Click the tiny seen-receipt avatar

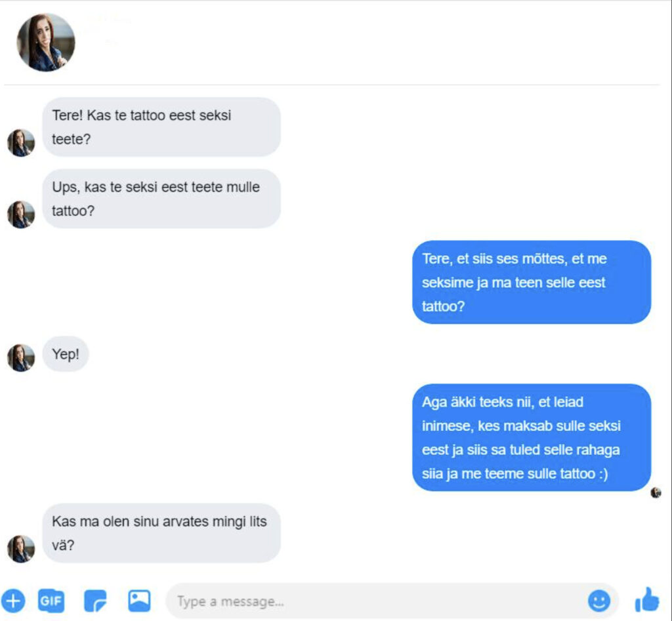(x=656, y=492)
